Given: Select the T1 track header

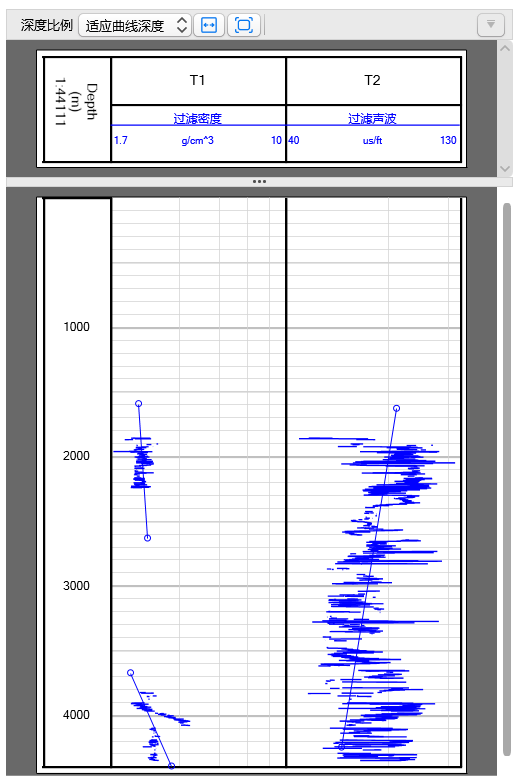Looking at the screenshot, I should click(x=198, y=80).
